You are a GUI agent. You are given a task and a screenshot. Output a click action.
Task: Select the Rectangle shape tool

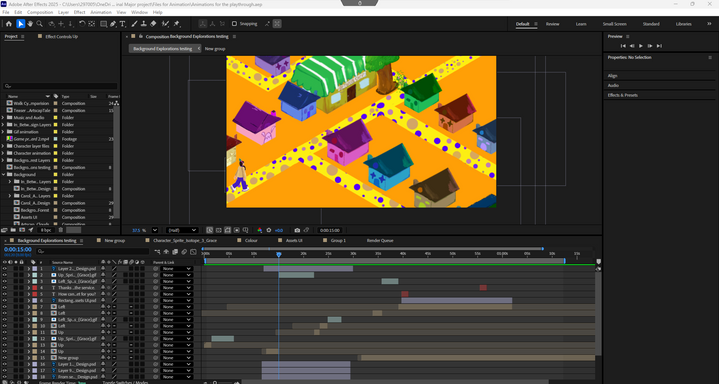103,24
